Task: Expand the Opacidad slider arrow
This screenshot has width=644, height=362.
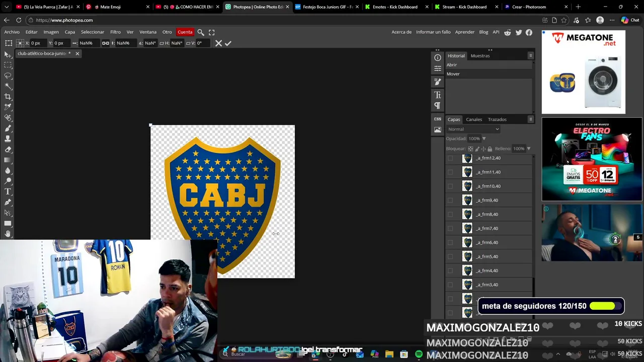Action: click(484, 139)
